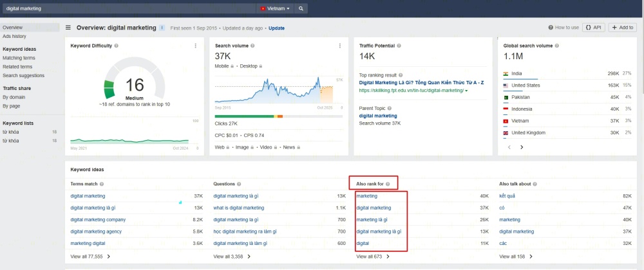Expand the top ranking result URL dropdown
The height and width of the screenshot is (270, 644).
tap(466, 91)
